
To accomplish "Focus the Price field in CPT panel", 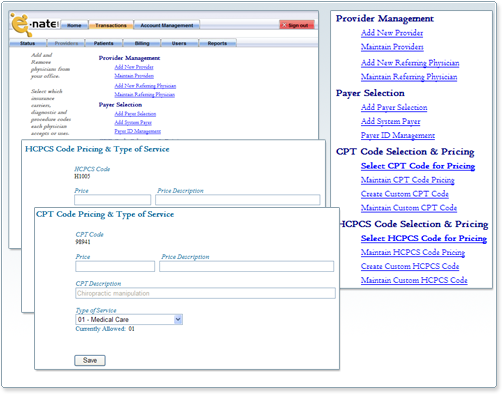I will (x=115, y=266).
